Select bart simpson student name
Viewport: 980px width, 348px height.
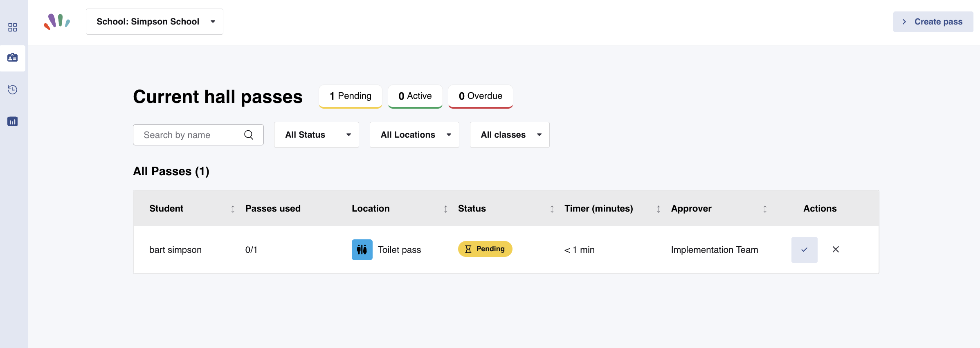point(175,250)
